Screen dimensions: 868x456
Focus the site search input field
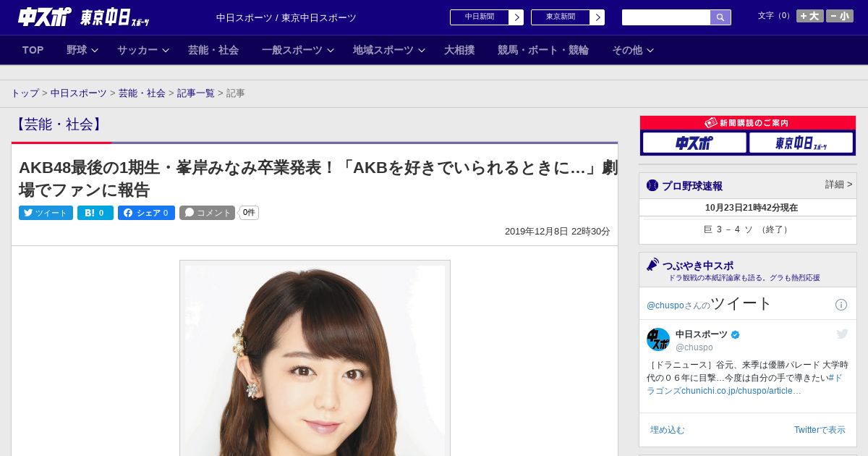coord(666,17)
